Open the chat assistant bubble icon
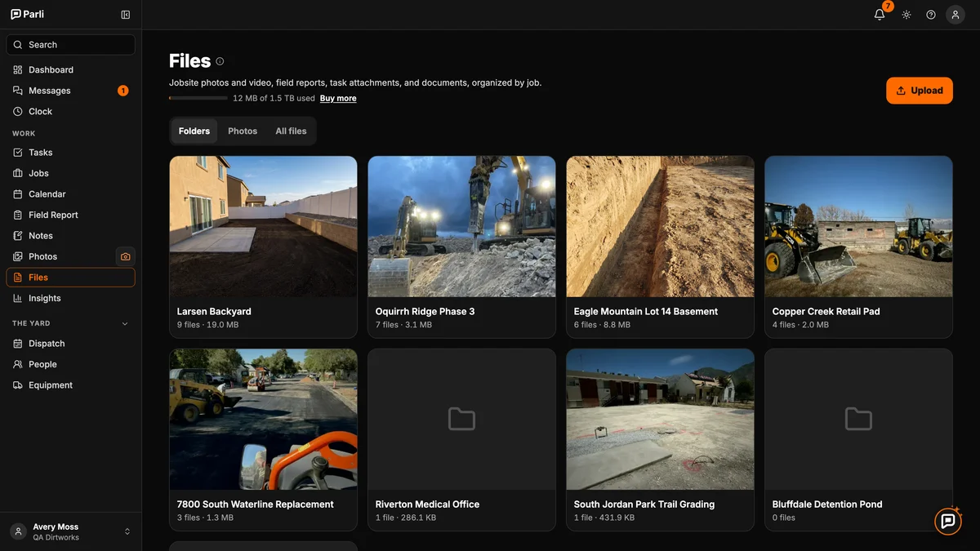Screen dimensions: 980x551 948,521
